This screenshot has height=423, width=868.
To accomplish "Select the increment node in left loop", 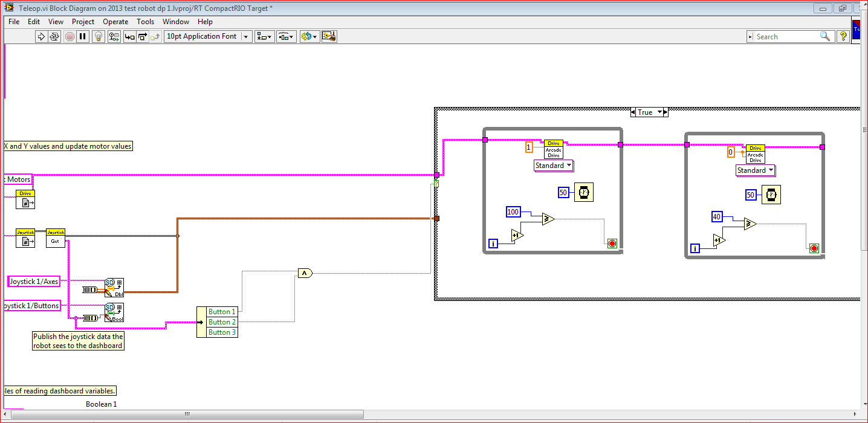I will [517, 236].
